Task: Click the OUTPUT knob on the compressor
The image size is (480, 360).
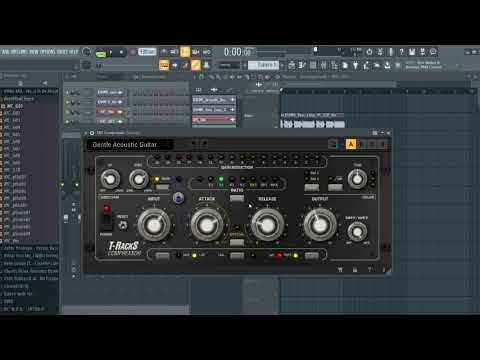Action: point(320,225)
